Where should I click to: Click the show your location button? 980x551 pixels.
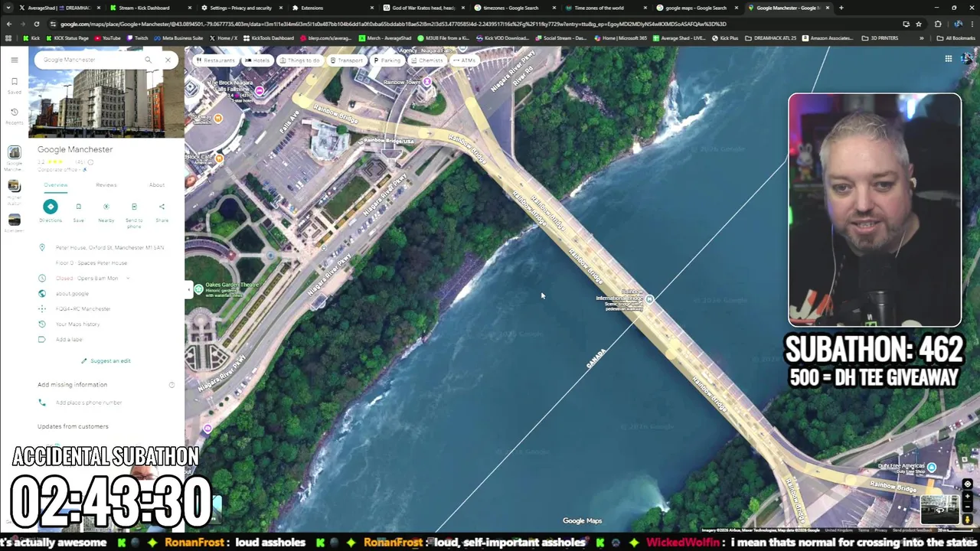pyautogui.click(x=968, y=484)
